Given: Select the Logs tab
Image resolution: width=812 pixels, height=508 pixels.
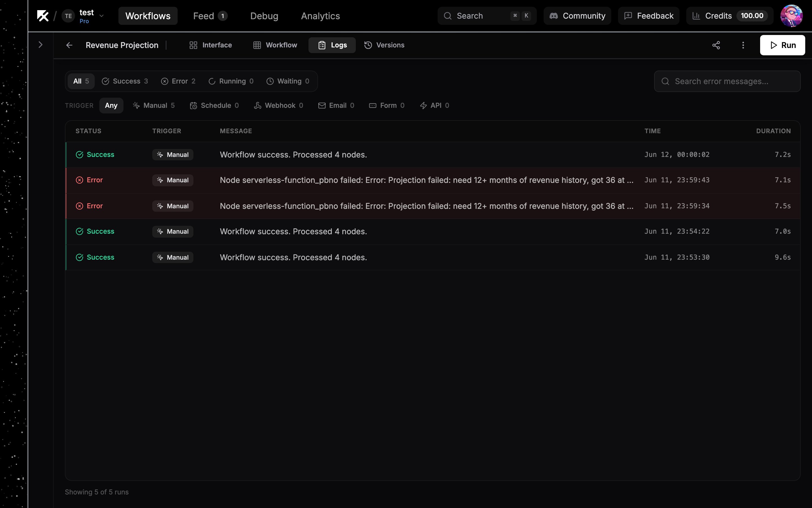Looking at the screenshot, I should coord(332,45).
